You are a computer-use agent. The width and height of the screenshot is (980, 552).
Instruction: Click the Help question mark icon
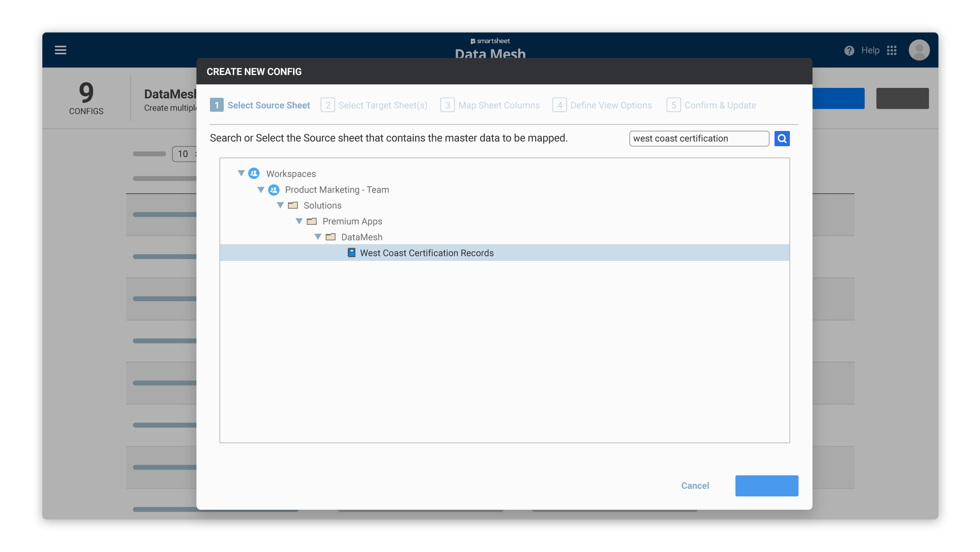click(849, 51)
